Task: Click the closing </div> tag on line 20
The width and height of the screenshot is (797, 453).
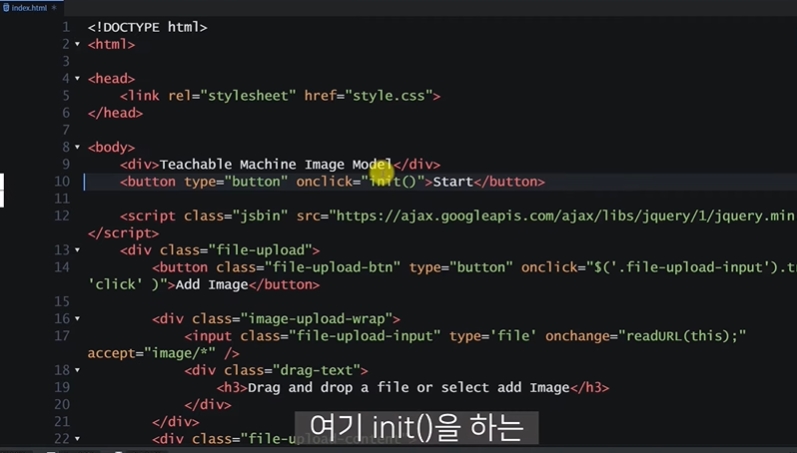Action: [x=207, y=405]
